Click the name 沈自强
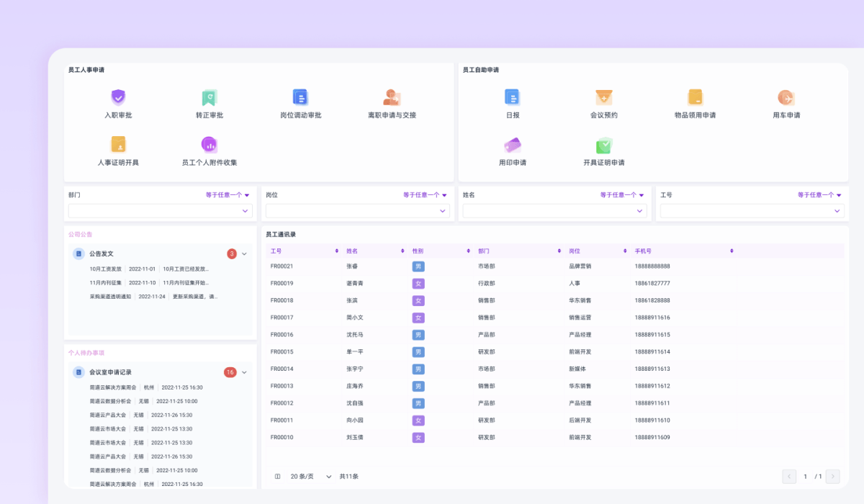864x504 pixels. (x=354, y=403)
